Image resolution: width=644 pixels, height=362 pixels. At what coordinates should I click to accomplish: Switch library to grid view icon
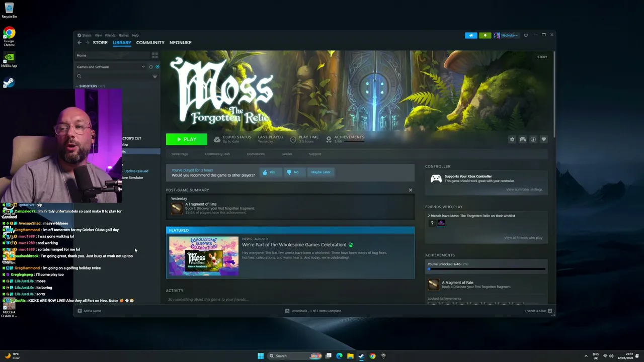click(x=155, y=55)
